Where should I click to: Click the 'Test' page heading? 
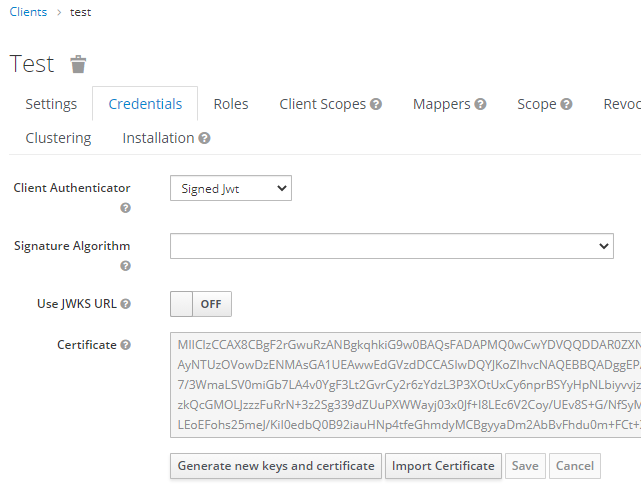coord(31,64)
